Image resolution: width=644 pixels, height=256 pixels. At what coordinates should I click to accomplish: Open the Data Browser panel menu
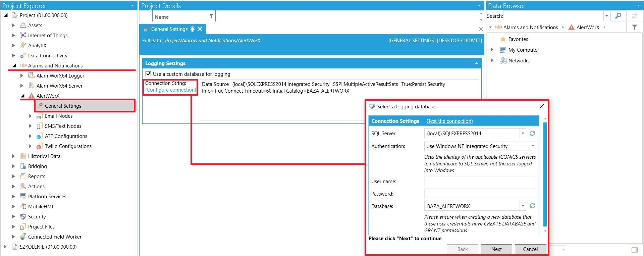pyautogui.click(x=638, y=6)
